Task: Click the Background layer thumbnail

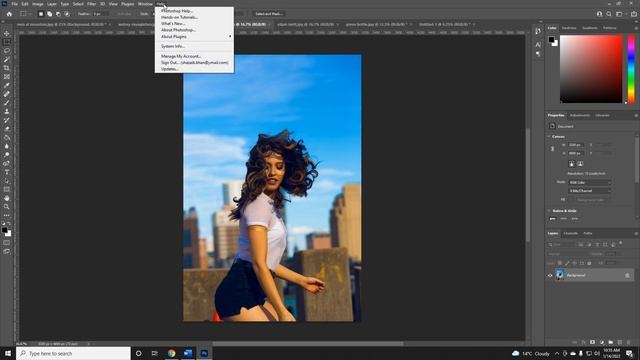Action: click(x=560, y=276)
